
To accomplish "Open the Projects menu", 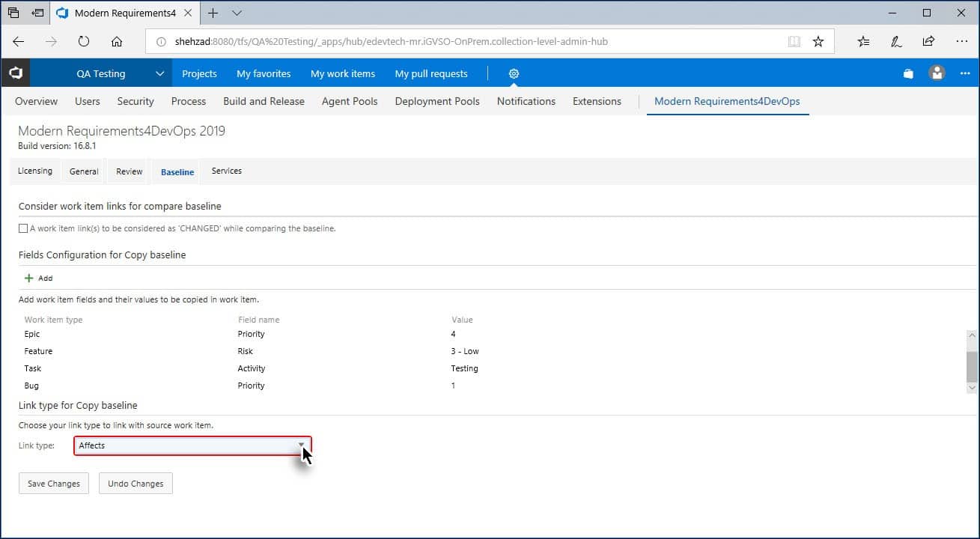I will [x=199, y=73].
